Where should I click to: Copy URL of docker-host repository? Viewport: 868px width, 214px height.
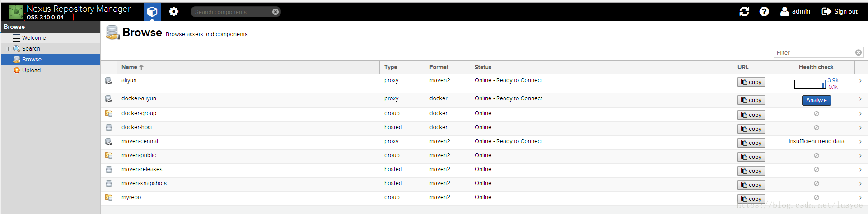751,129
